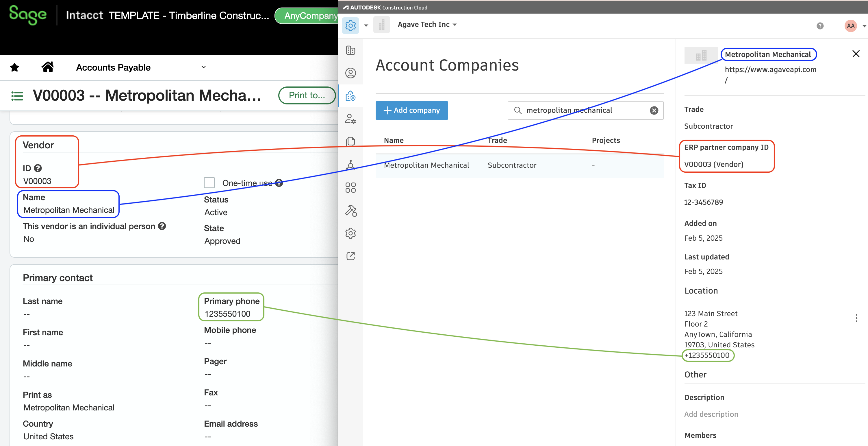
Task: Sort companies by Trade column
Action: 497,140
